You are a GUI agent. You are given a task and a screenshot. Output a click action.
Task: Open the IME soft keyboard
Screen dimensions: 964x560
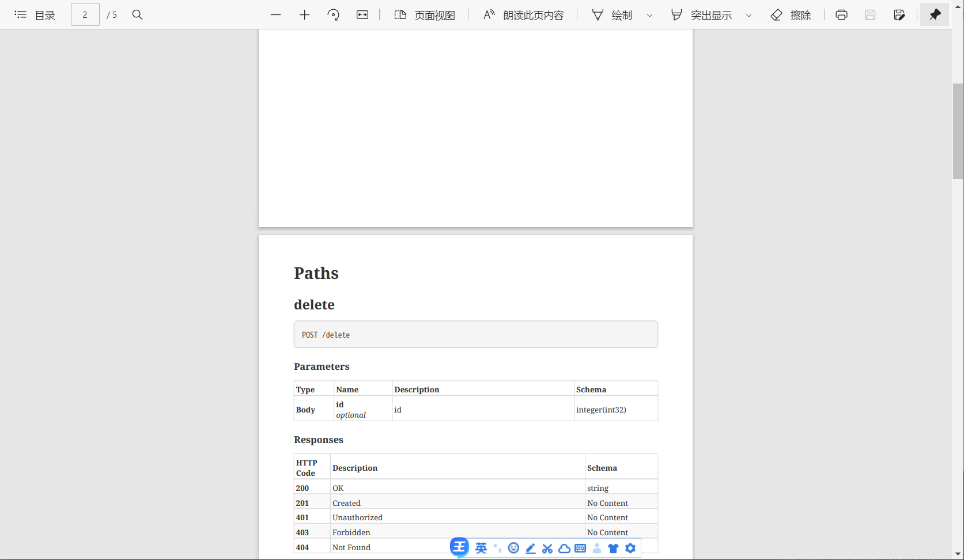[580, 548]
